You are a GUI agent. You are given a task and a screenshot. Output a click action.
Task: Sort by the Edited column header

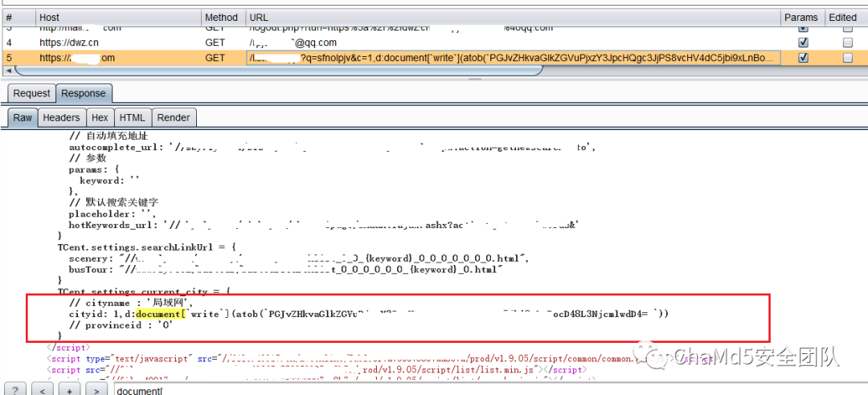coord(845,17)
